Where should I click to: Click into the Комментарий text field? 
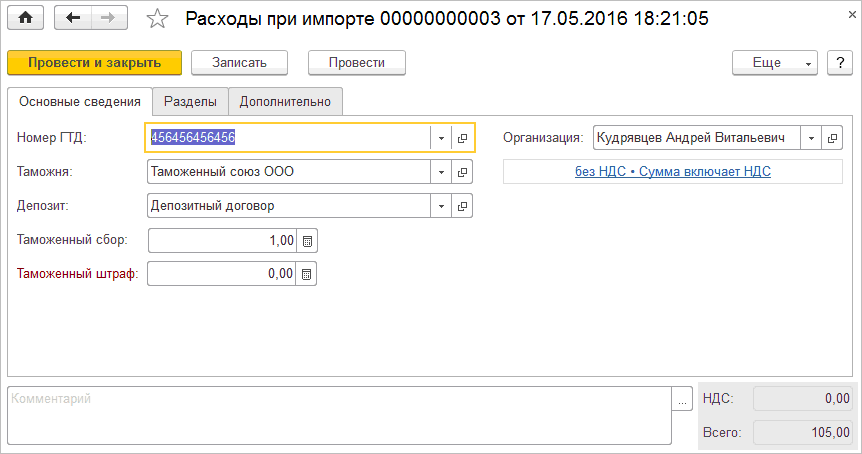[x=338, y=415]
